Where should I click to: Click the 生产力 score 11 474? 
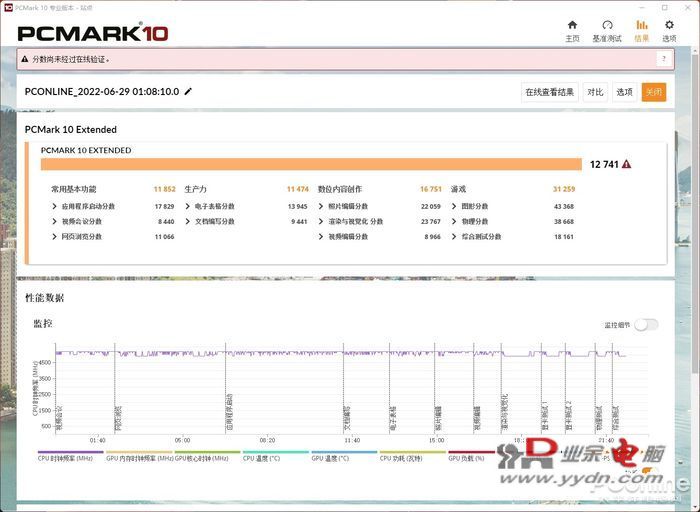tap(297, 189)
